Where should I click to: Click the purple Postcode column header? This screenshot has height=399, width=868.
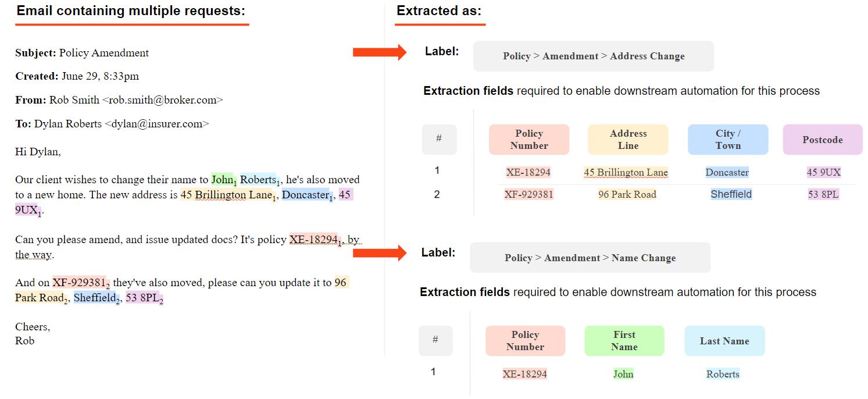coord(822,140)
